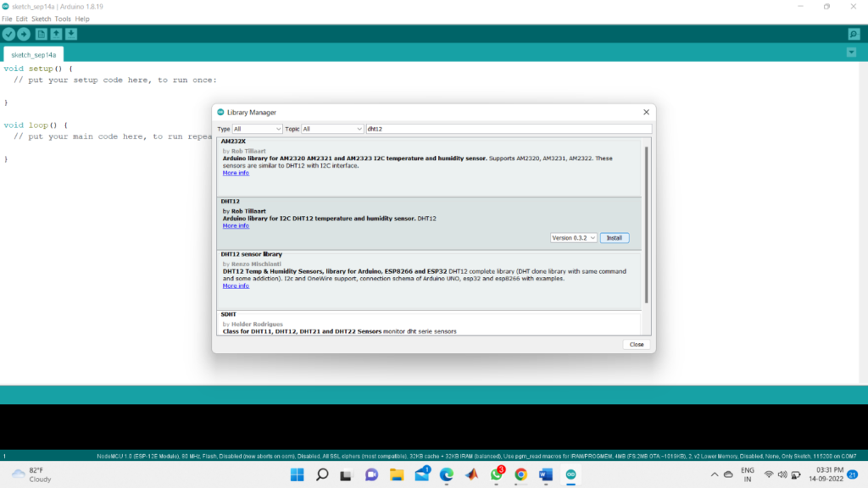Select the AM232X library entry title
The height and width of the screenshot is (488, 868).
(233, 141)
